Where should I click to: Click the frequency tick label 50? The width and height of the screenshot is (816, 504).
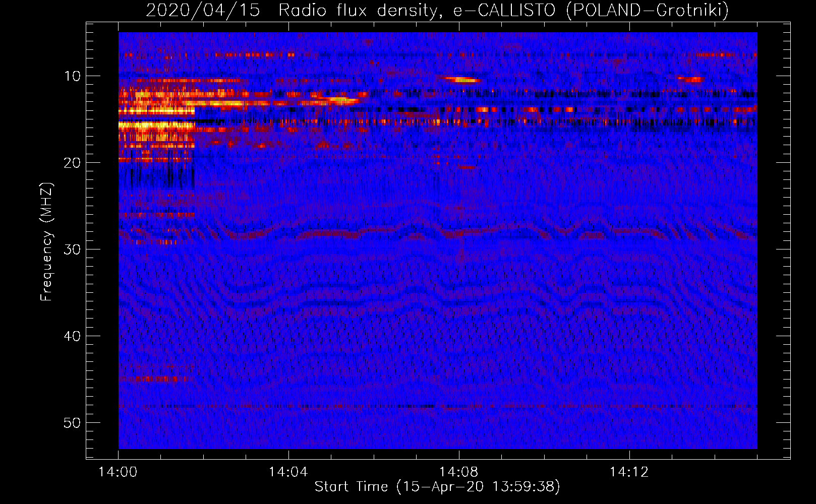(73, 423)
